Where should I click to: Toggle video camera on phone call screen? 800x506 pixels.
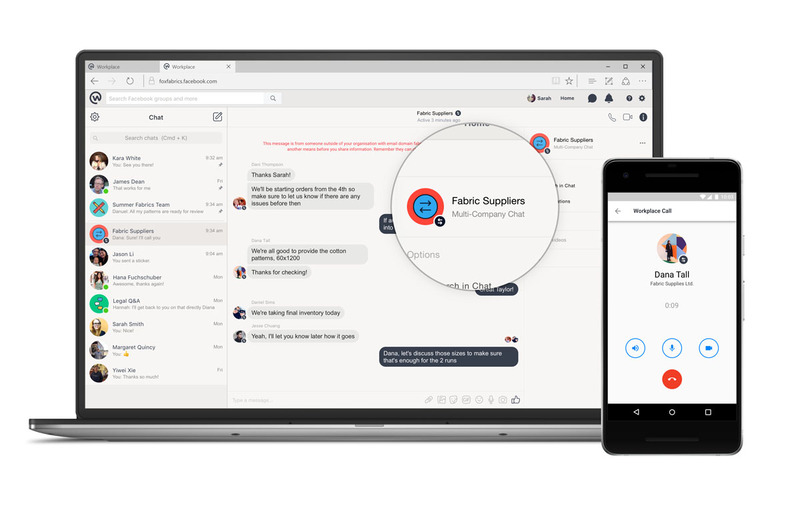click(x=709, y=348)
